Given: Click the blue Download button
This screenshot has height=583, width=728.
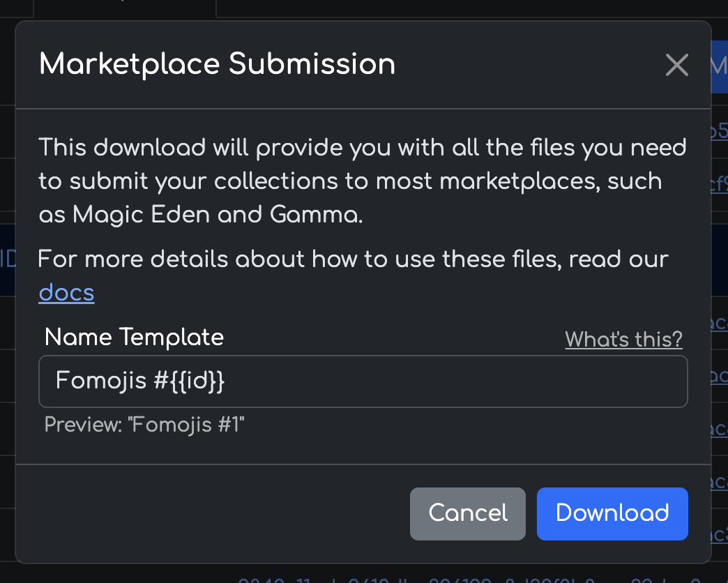Looking at the screenshot, I should [612, 513].
